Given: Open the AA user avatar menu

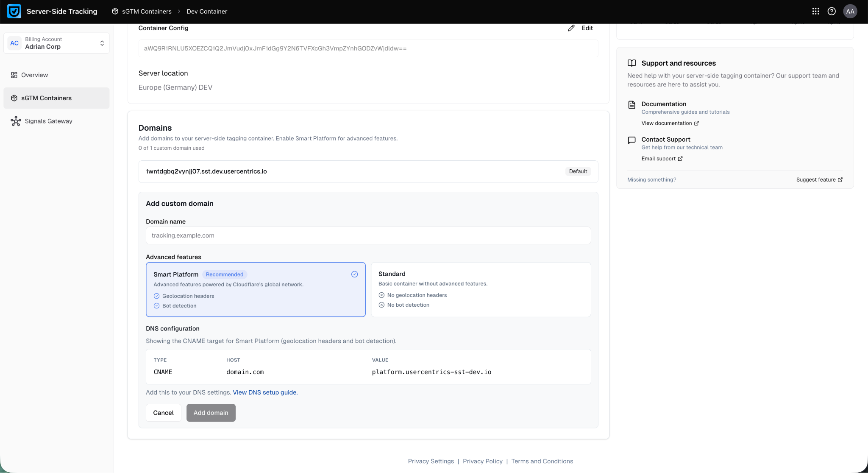Looking at the screenshot, I should (x=850, y=11).
